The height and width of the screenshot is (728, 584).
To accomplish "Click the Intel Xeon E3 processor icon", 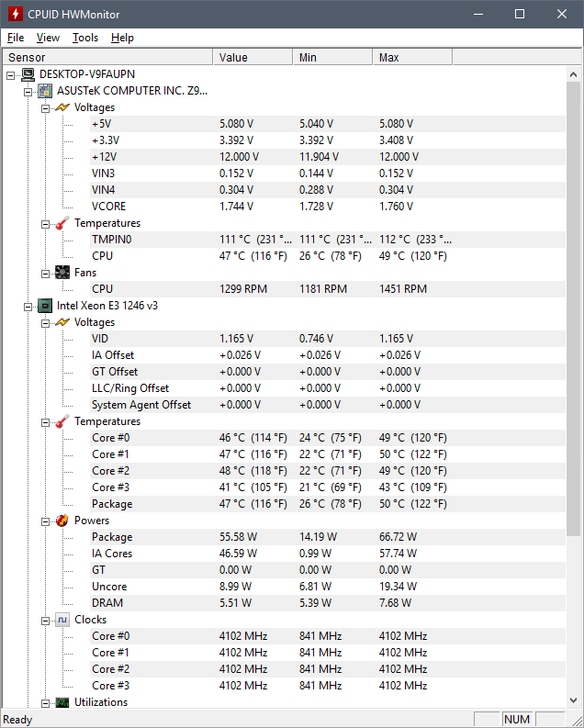I will (45, 306).
